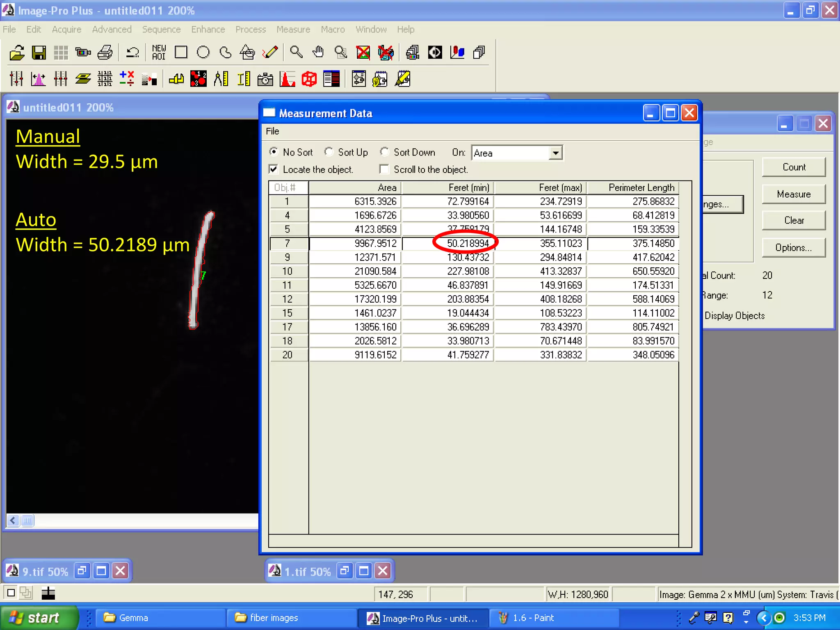The width and height of the screenshot is (840, 630).
Task: Click the caliper measurements icon
Action: 221,79
